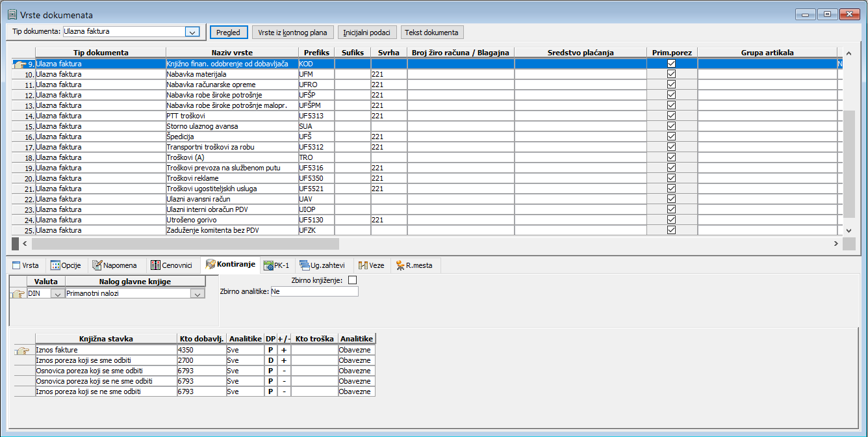Expand the Tip dokumenta dropdown
Viewport: 868px width, 437px height.
coord(192,31)
